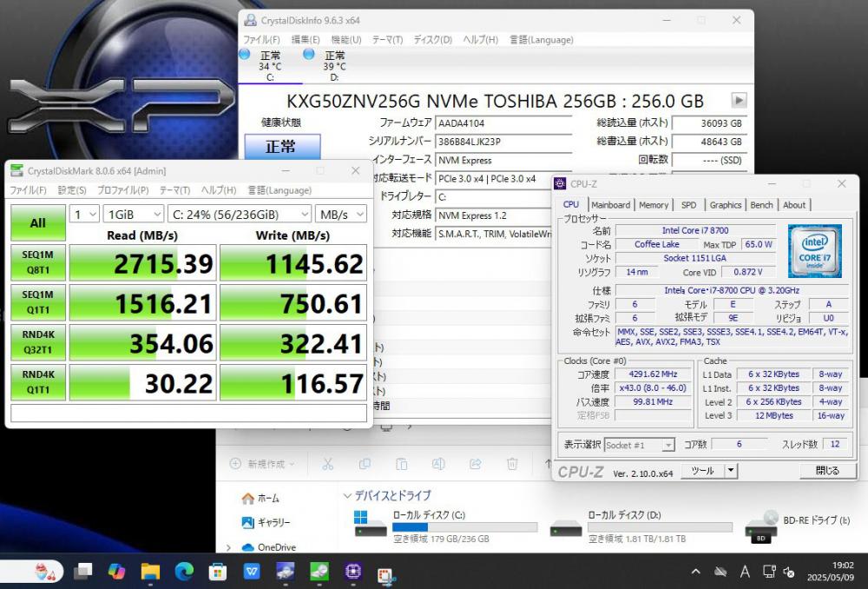Image resolution: width=868 pixels, height=589 pixels.
Task: Click the firmware field AADA4104
Action: coord(503,123)
